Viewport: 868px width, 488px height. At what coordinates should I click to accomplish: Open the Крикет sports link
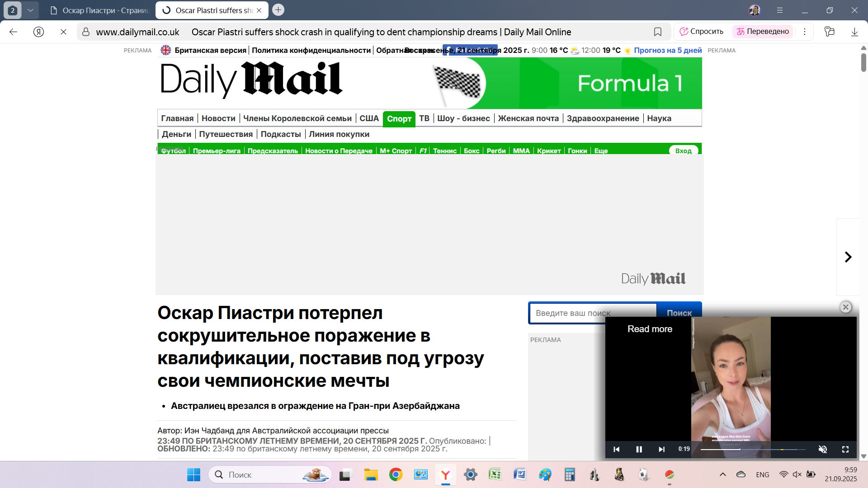[x=549, y=150]
